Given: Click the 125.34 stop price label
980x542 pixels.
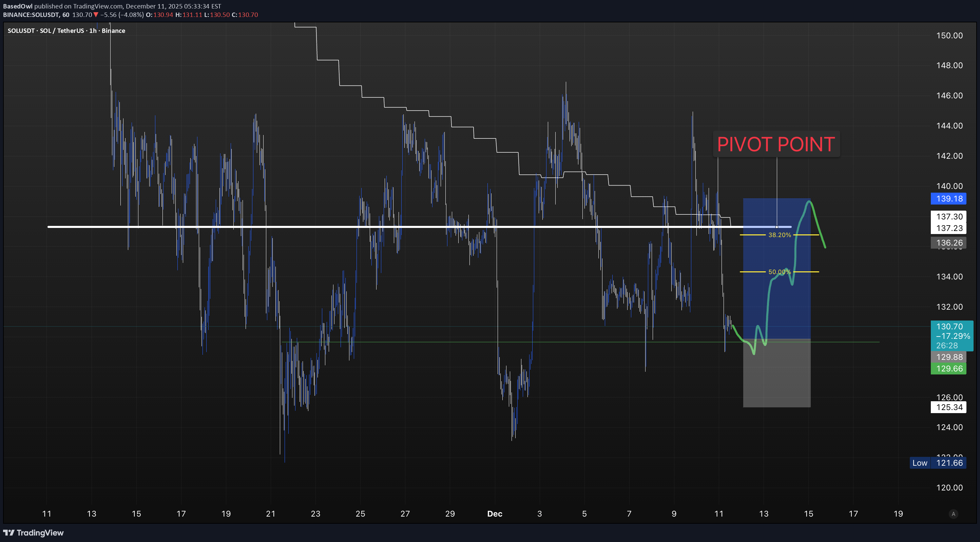Looking at the screenshot, I should (949, 407).
